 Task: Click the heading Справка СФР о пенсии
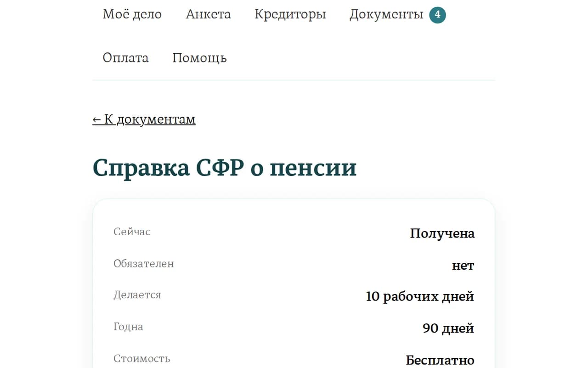pos(225,168)
